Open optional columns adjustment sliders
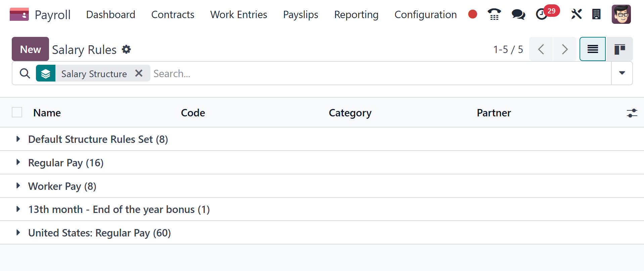644x271 pixels. click(632, 113)
